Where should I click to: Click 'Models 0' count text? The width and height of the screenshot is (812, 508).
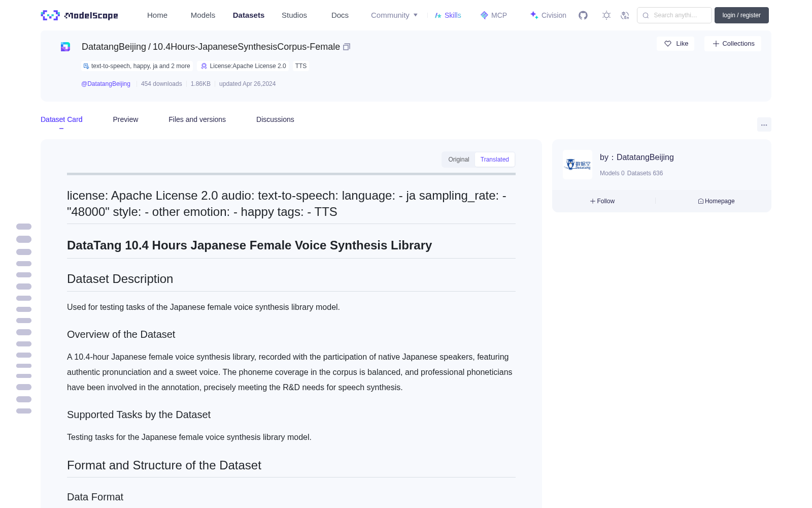pyautogui.click(x=612, y=173)
